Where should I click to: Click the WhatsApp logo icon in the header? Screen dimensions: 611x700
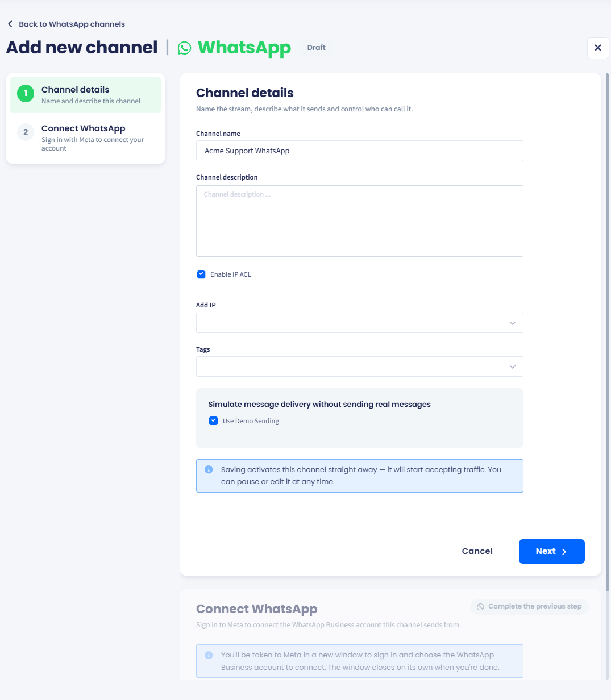185,48
